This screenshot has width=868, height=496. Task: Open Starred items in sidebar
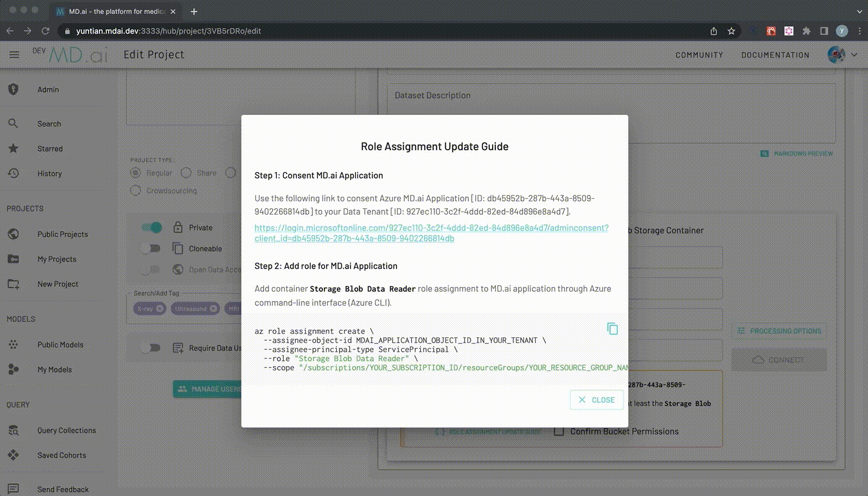coord(50,149)
